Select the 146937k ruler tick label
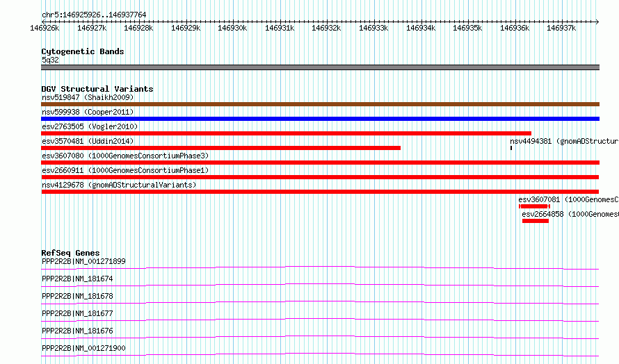This screenshot has width=619, height=364. pos(561,28)
